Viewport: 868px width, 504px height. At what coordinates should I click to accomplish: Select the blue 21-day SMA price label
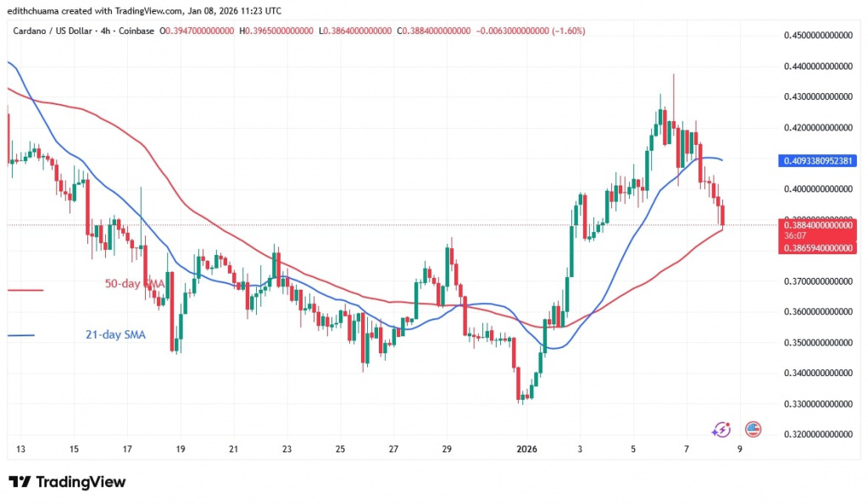click(x=816, y=160)
